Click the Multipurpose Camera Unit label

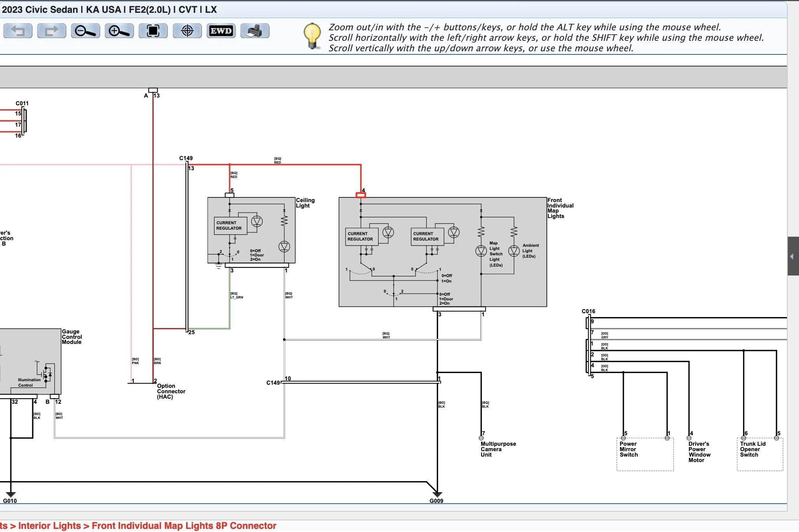click(x=498, y=449)
